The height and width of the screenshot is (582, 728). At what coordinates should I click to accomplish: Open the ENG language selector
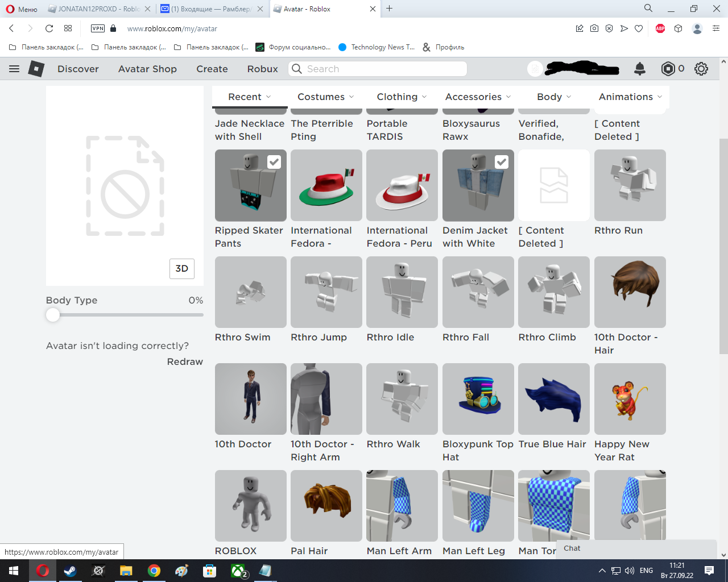(x=646, y=571)
